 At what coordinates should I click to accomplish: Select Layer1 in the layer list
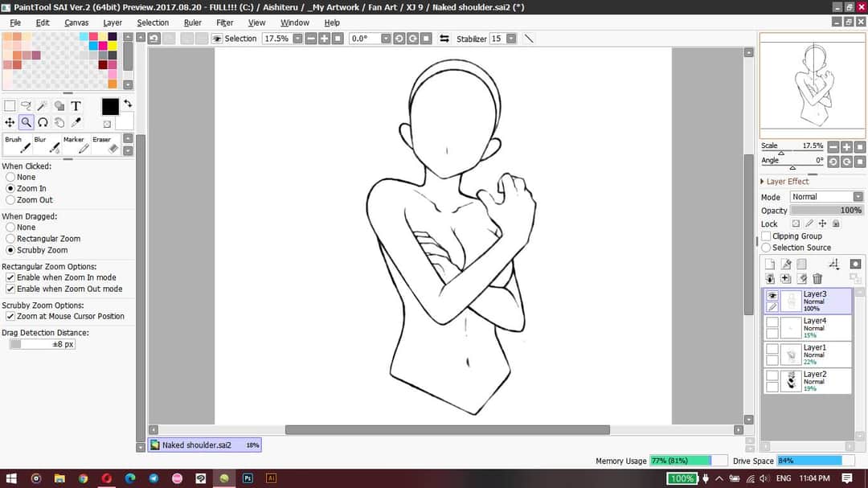pyautogui.click(x=809, y=355)
